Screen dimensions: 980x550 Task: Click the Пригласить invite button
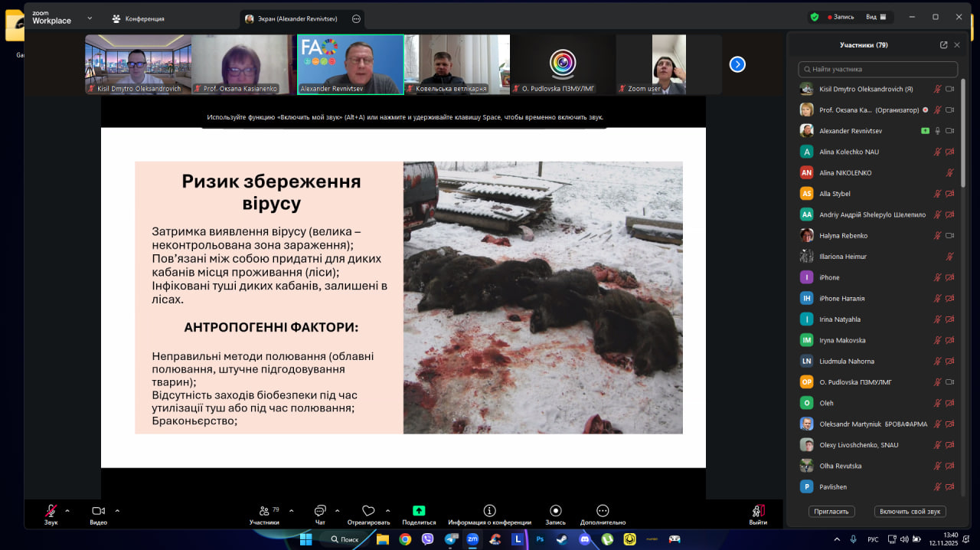pos(831,511)
